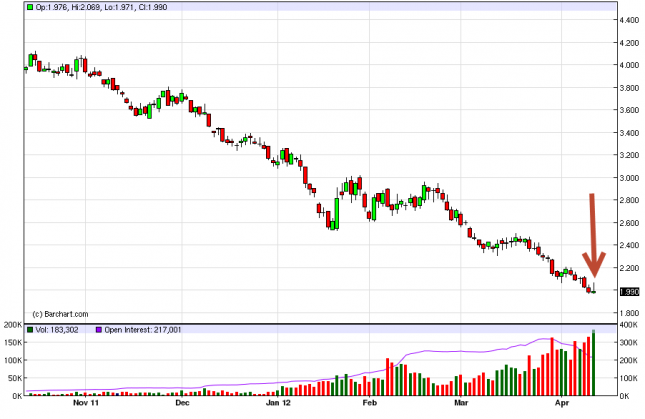Click the Vol: 183,302 label

(x=57, y=330)
